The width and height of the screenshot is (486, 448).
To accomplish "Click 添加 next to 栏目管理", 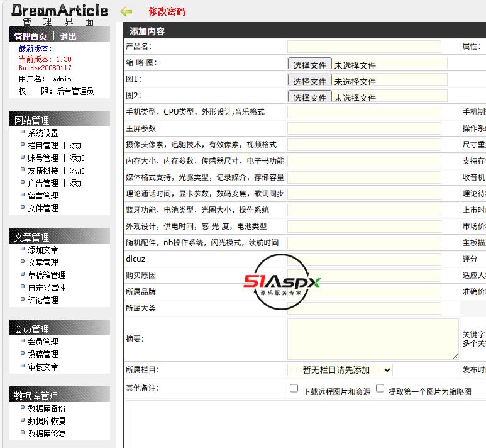I will [x=77, y=145].
